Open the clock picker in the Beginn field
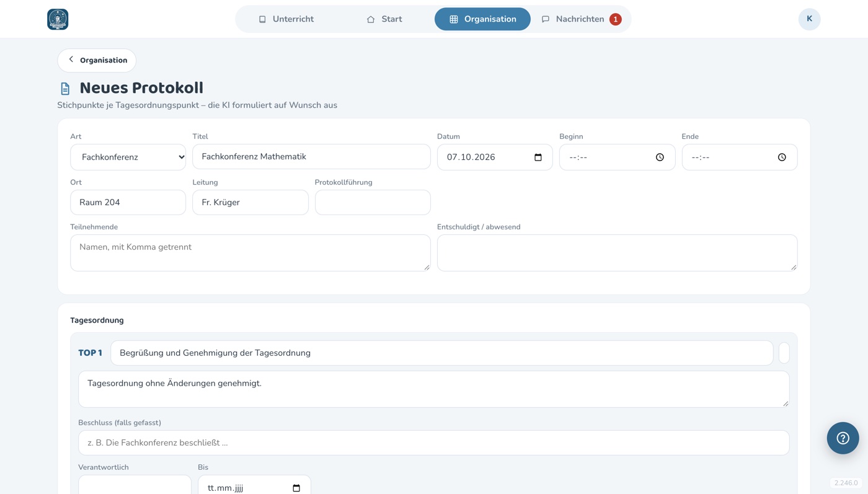 tap(660, 157)
